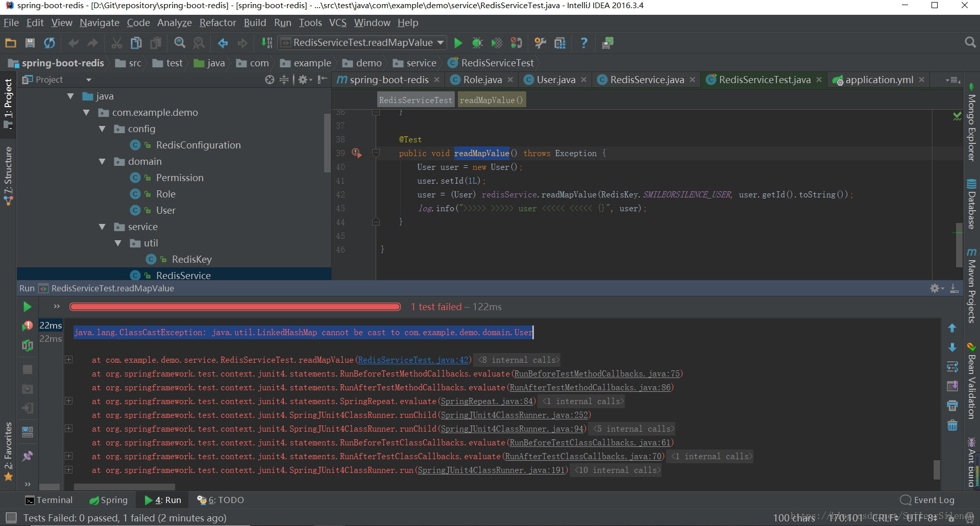Viewport: 980px width, 526px height.
Task: Open the RedisServiceTest.java:42 stack link
Action: (413, 360)
